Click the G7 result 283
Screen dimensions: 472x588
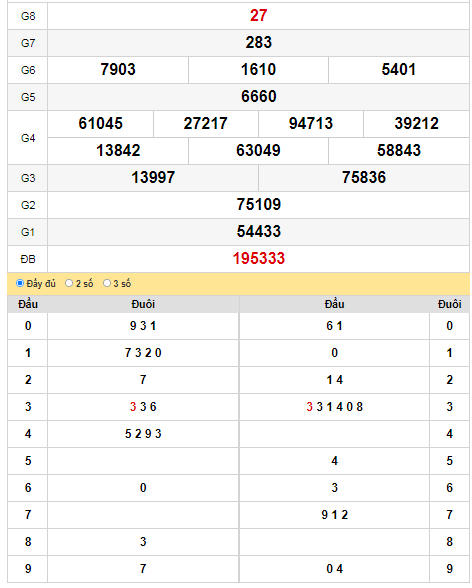point(259,42)
